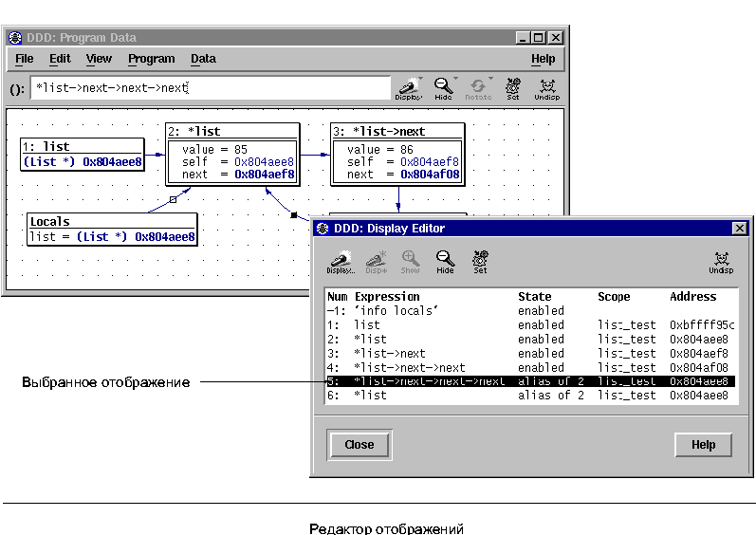This screenshot has height=535, width=756.
Task: Open the Help menu in Program Data
Action: click(x=543, y=59)
